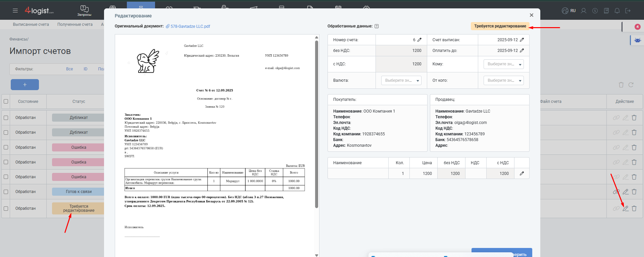Click pencil icon next to 'Оплатить до' date
The width and height of the screenshot is (644, 257).
click(x=522, y=51)
